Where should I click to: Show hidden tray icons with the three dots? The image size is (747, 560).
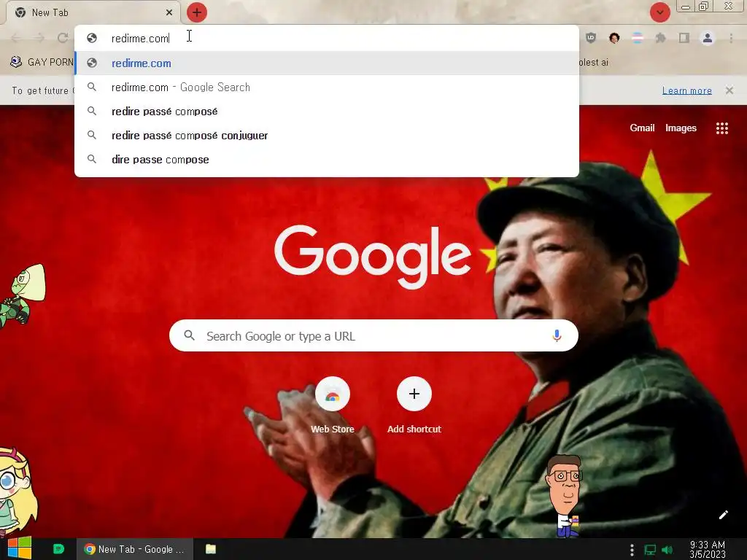(x=632, y=550)
